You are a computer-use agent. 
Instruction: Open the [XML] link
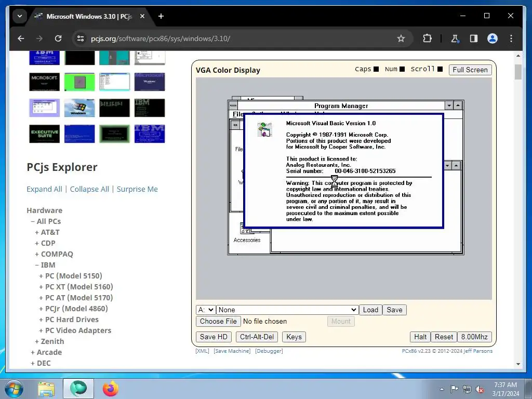[x=202, y=351]
